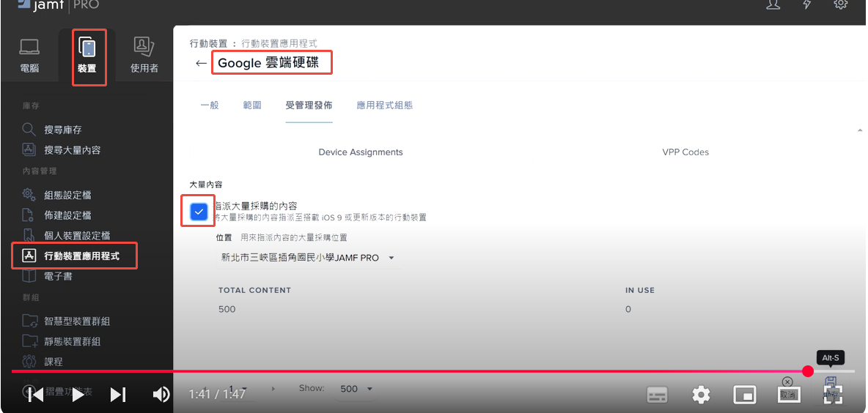Open the user account icon in header
The height and width of the screenshot is (413, 868).
773,4
